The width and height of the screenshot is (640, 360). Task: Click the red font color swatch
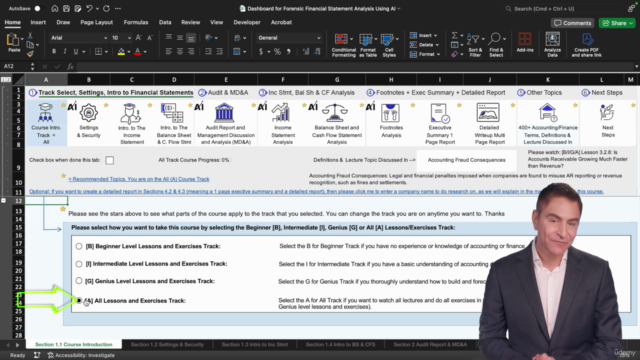tap(138, 52)
